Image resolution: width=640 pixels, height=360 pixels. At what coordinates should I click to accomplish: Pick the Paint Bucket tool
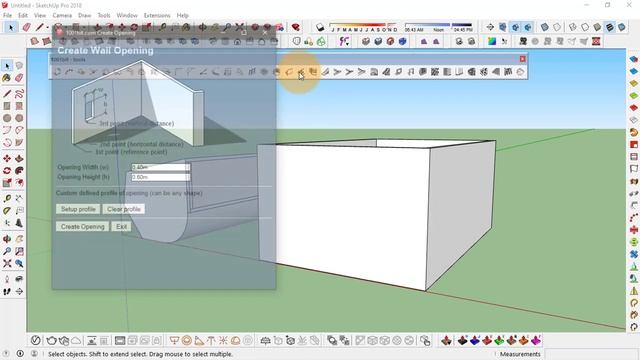point(7,78)
